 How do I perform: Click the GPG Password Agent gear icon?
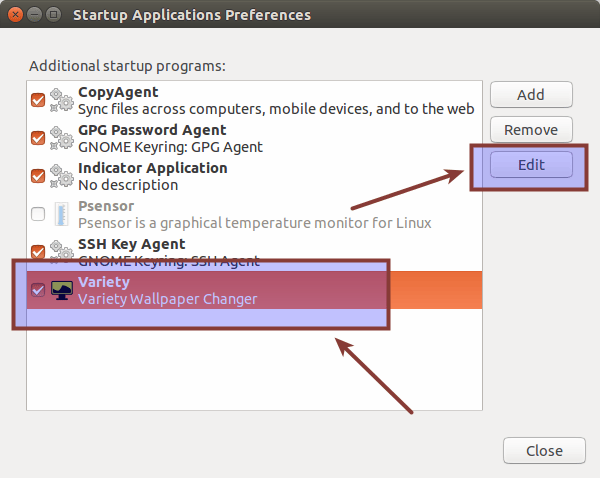pos(62,137)
